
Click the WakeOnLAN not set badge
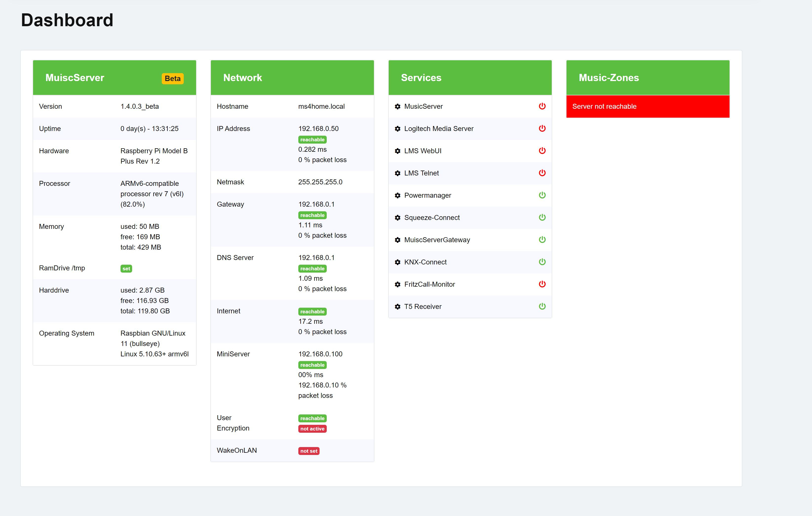308,451
